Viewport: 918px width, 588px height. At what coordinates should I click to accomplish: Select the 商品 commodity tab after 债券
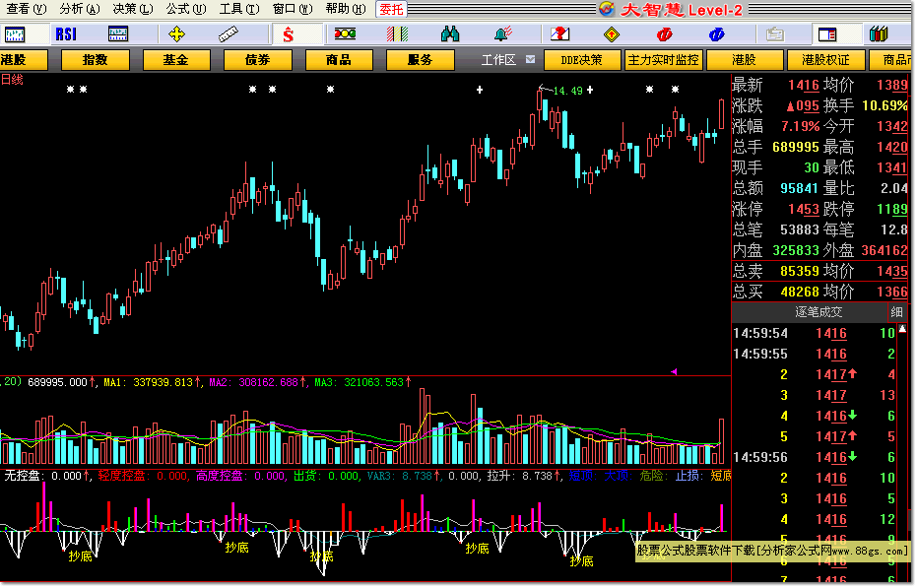tap(339, 60)
